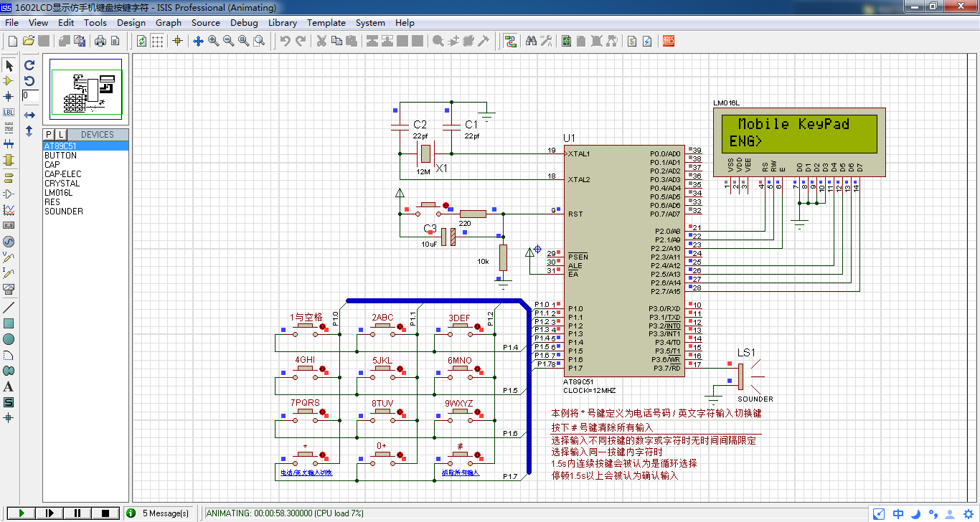Select the Buses mode tool
This screenshot has height=522, width=980.
click(x=9, y=143)
